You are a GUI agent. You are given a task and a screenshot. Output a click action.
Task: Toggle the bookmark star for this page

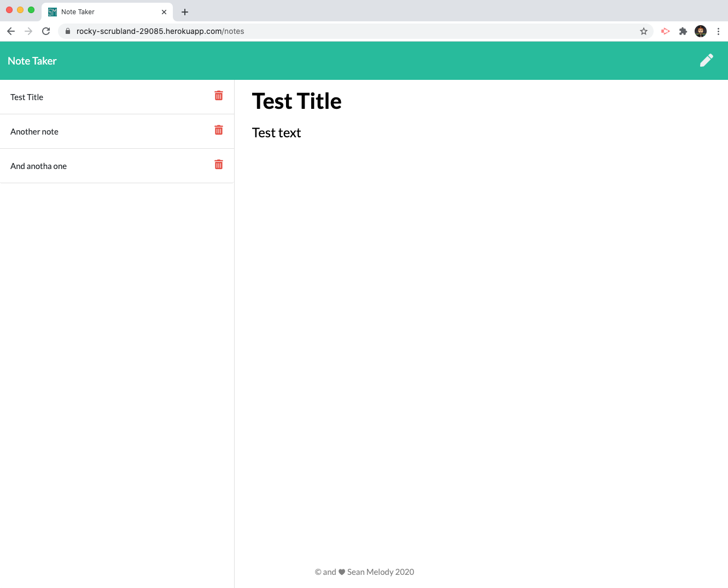643,31
